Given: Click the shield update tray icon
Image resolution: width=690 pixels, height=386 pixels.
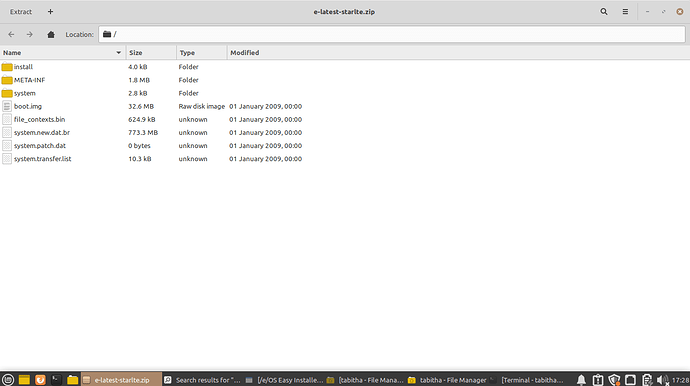Looking at the screenshot, I should (614, 380).
